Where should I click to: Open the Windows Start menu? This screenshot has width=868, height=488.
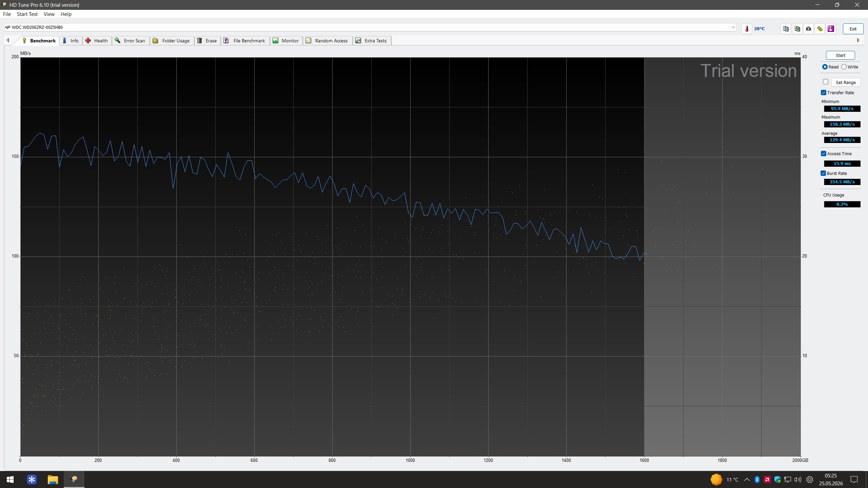[x=10, y=480]
